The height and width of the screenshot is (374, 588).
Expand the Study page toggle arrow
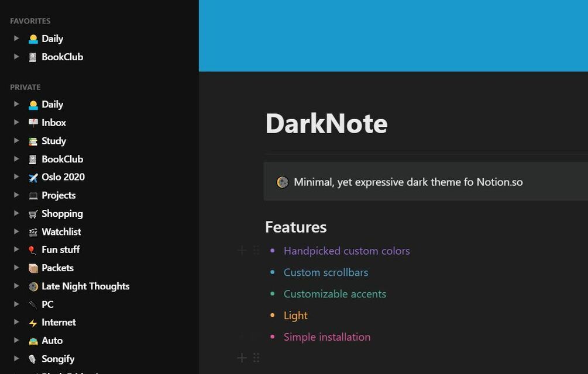tap(16, 141)
